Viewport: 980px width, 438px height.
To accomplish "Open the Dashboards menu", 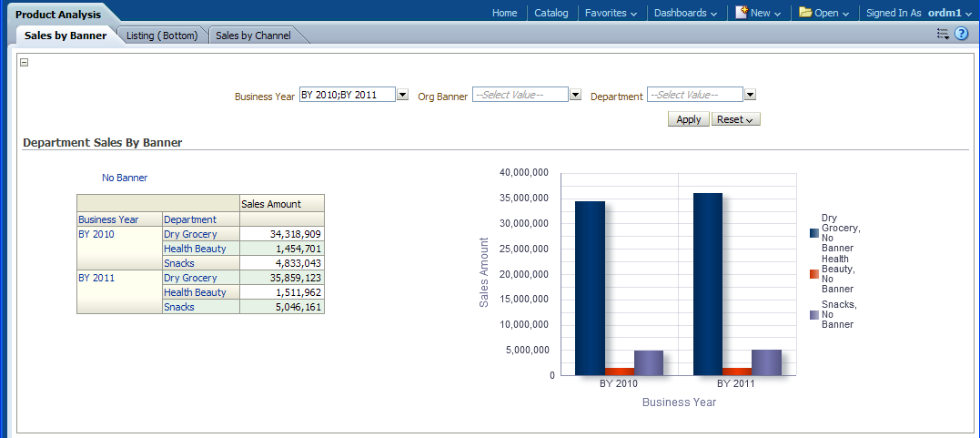I will tap(685, 13).
